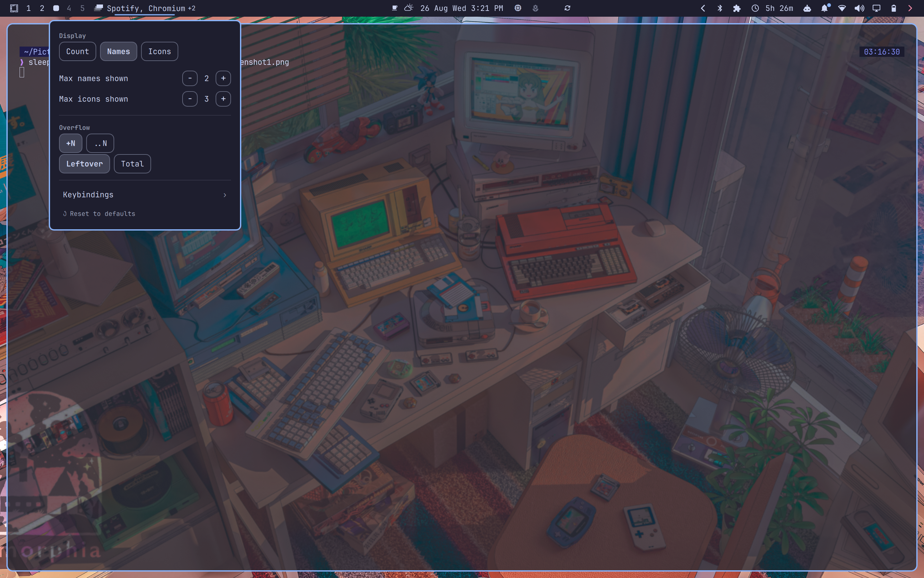
Task: Increase Max names shown value
Action: (x=223, y=78)
